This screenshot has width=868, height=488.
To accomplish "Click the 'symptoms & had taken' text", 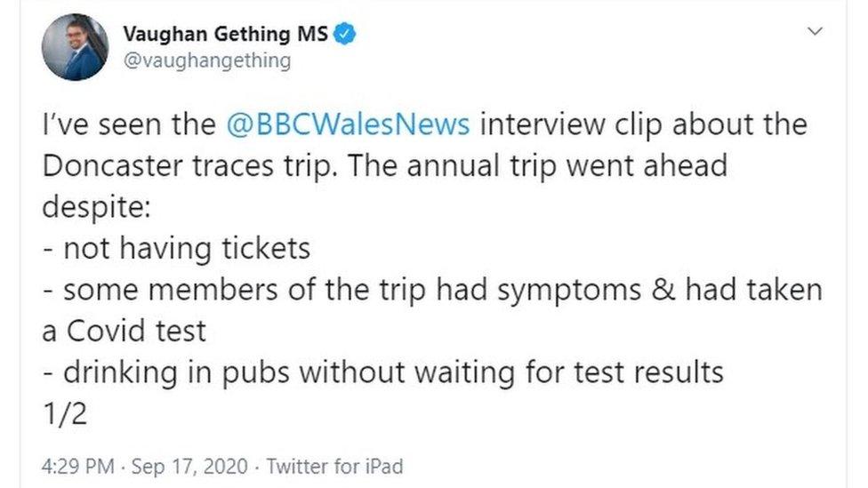I will [663, 289].
